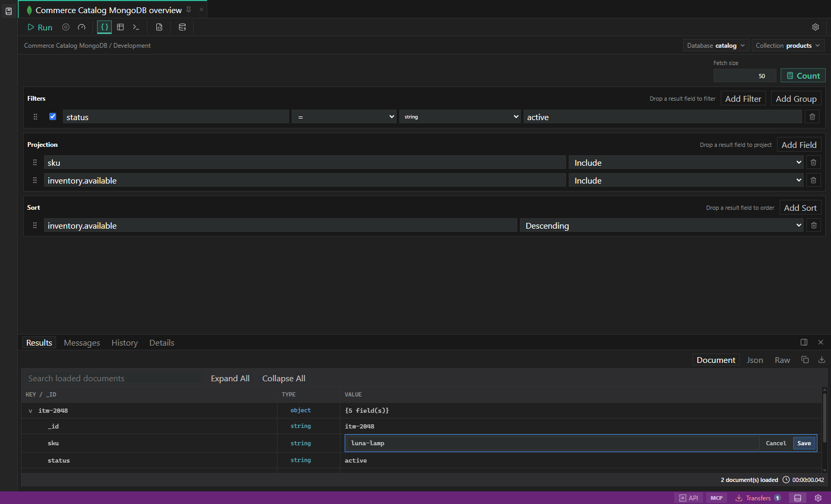Viewport: 831px width, 504px height.
Task: Switch to the Messages tab
Action: pyautogui.click(x=82, y=342)
